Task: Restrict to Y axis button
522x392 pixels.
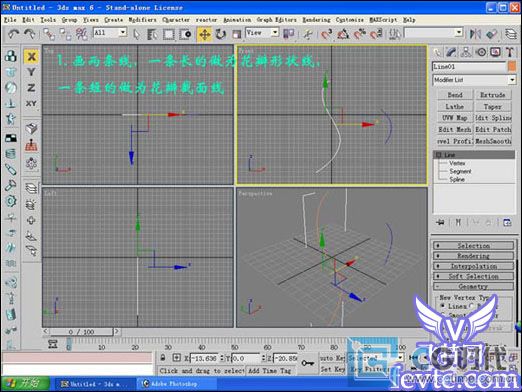Action: coord(31,72)
